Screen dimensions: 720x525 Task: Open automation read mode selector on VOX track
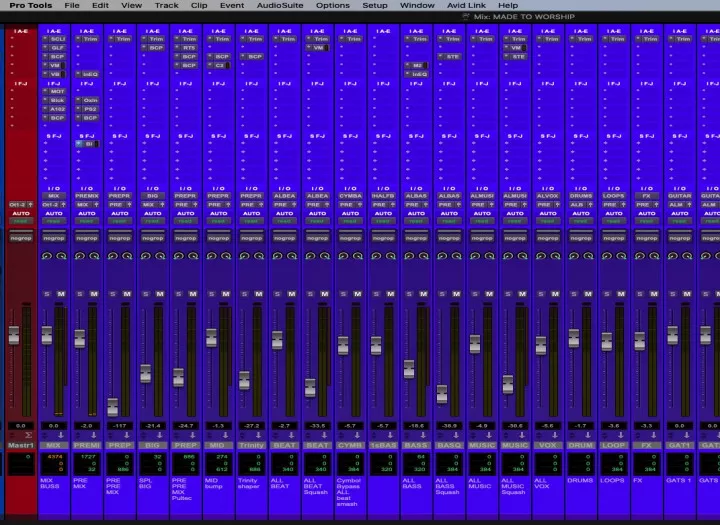click(548, 221)
